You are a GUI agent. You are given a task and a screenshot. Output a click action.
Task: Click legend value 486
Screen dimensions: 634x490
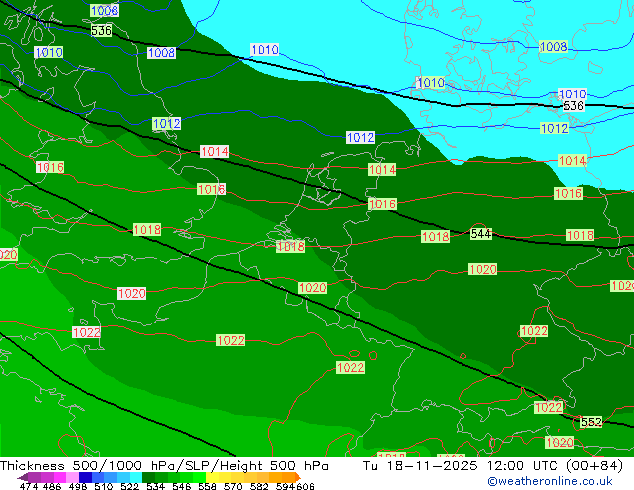[52, 486]
